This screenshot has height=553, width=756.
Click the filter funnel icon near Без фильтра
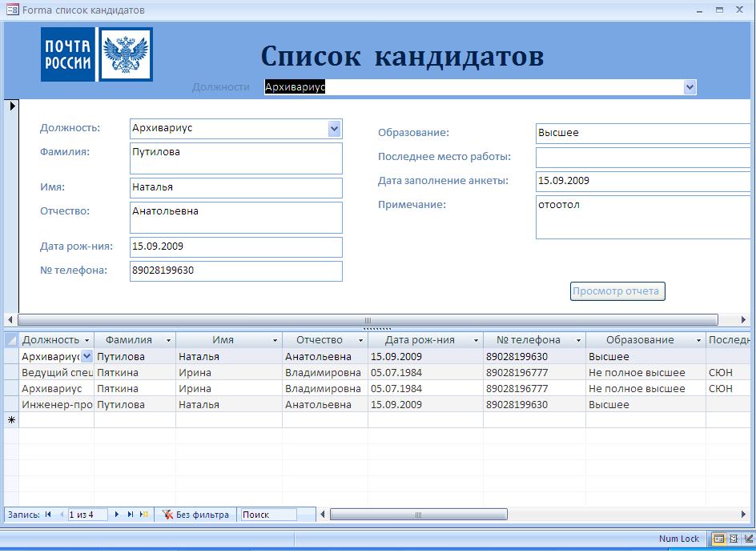[167, 515]
